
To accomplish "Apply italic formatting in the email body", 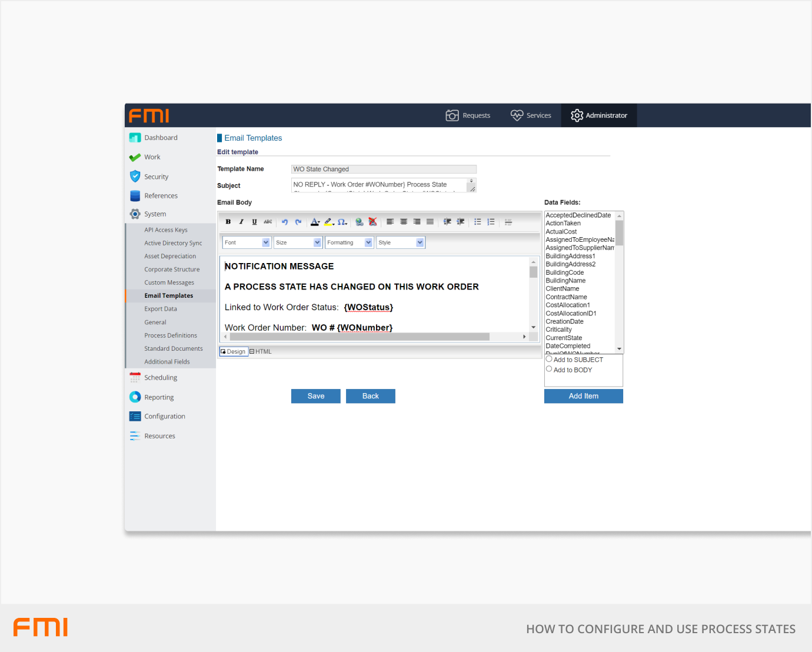I will [241, 222].
